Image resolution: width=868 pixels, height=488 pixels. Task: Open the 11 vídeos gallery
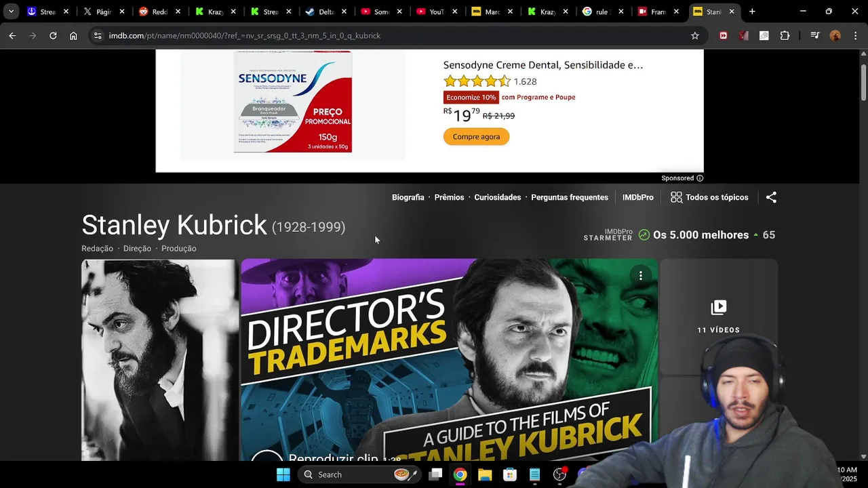(718, 317)
